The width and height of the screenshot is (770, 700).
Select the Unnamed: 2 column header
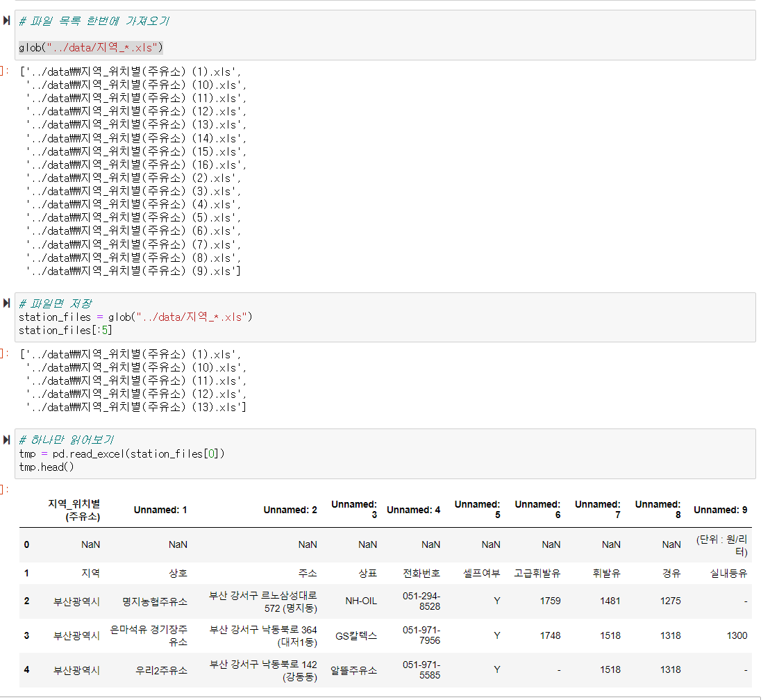(290, 510)
